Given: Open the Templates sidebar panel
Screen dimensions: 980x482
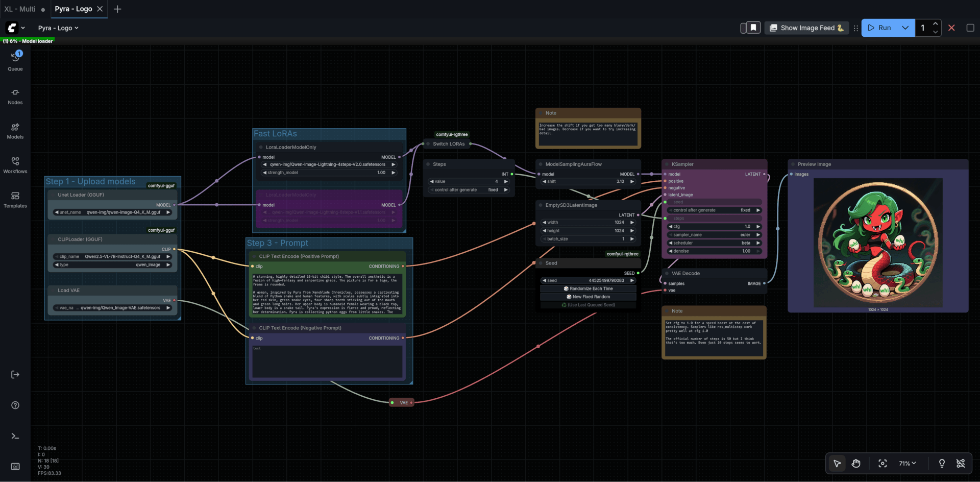Looking at the screenshot, I should coord(15,199).
